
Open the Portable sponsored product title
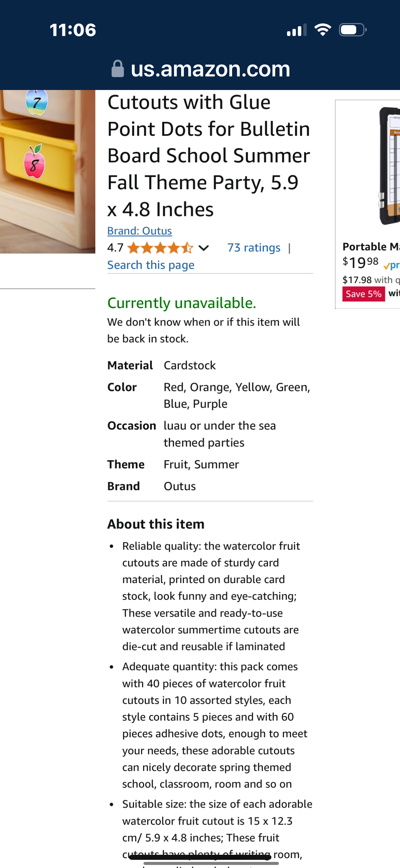(371, 247)
